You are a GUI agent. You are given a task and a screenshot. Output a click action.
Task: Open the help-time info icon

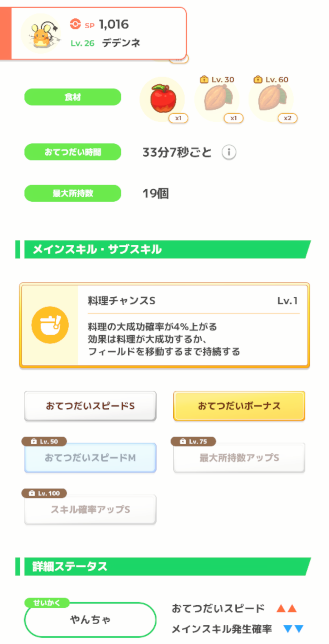pyautogui.click(x=229, y=152)
